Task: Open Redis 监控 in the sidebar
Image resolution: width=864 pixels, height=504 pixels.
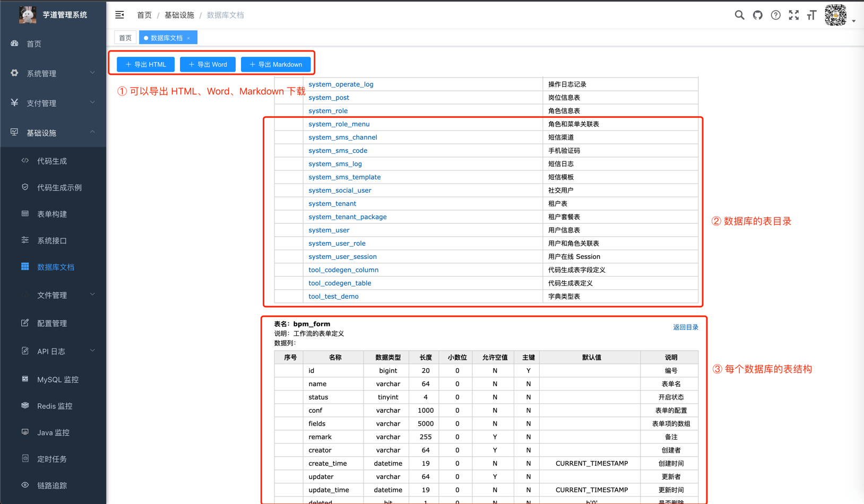Action: [54, 406]
